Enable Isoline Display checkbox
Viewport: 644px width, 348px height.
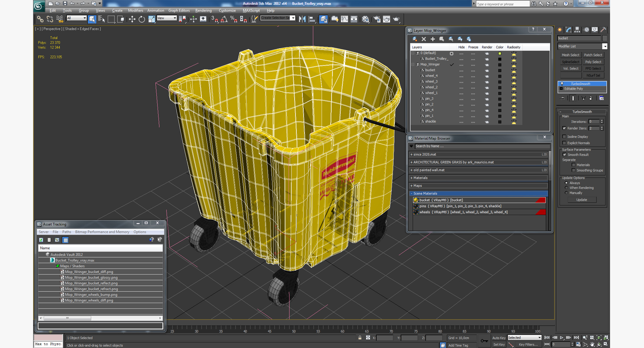point(564,137)
